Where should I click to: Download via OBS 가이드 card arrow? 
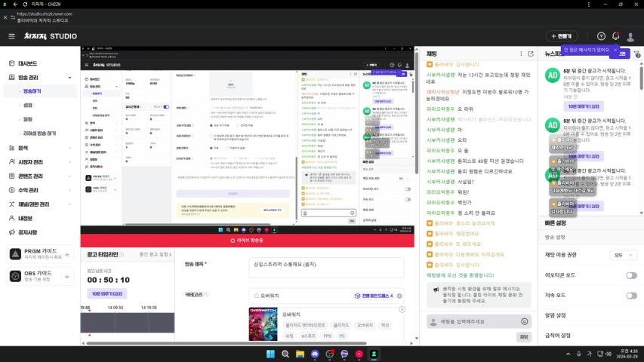[x=67, y=277]
